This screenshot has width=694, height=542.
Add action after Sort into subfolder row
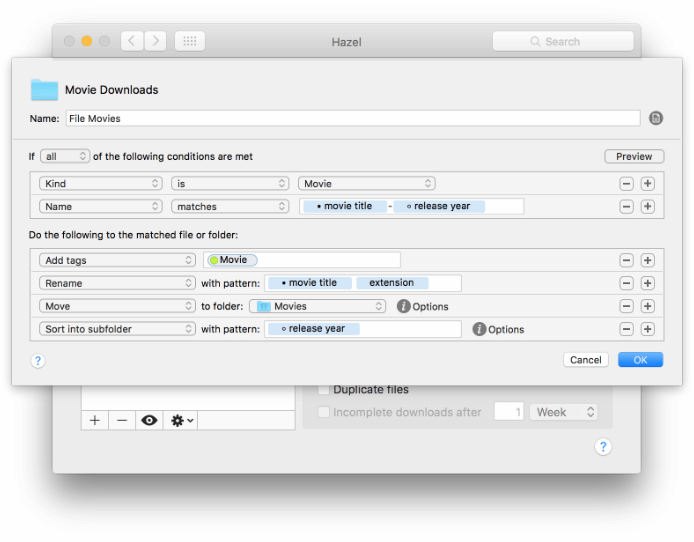[x=648, y=329]
